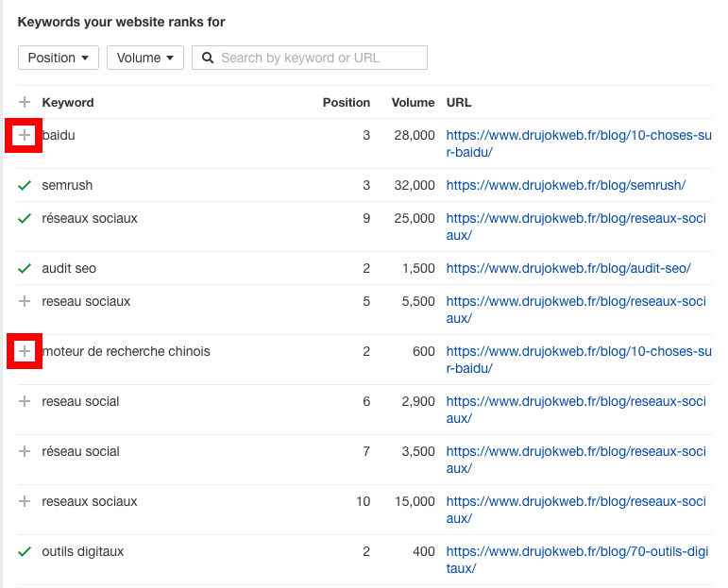Add all keywords using header plus icon
Viewport: 728px width, 588px height.
pos(25,102)
